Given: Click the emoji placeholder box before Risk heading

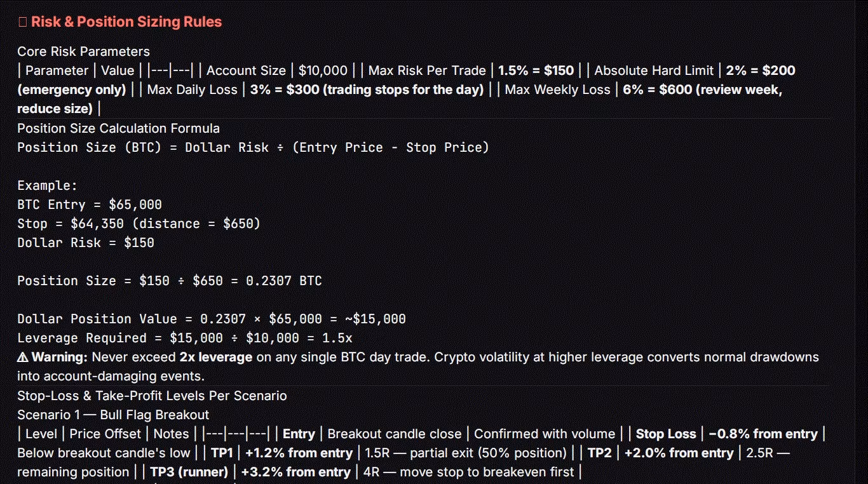Looking at the screenshot, I should coord(22,22).
